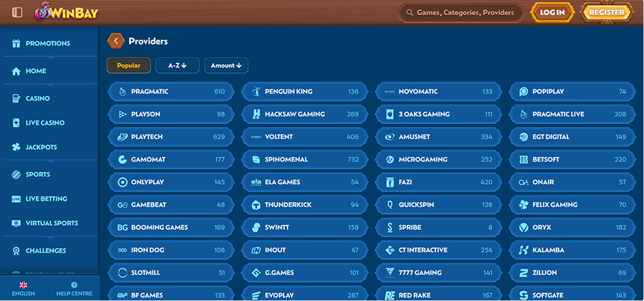Open the G.Games provider

click(x=305, y=272)
